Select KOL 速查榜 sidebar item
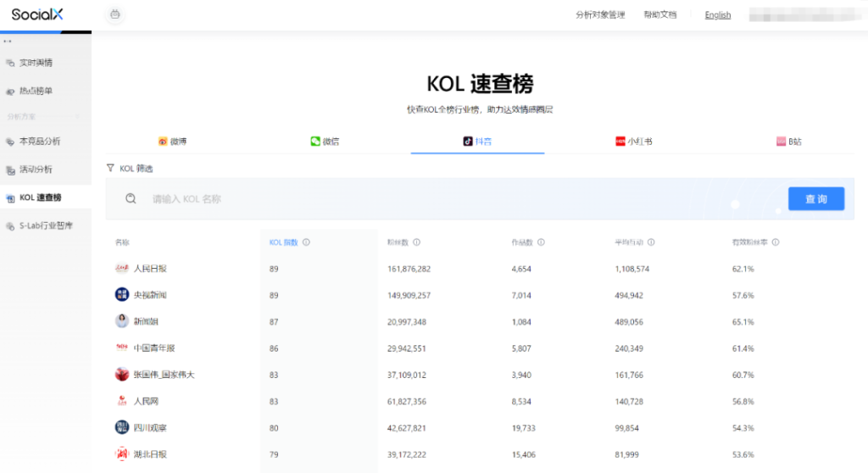868x473 pixels. coord(46,198)
